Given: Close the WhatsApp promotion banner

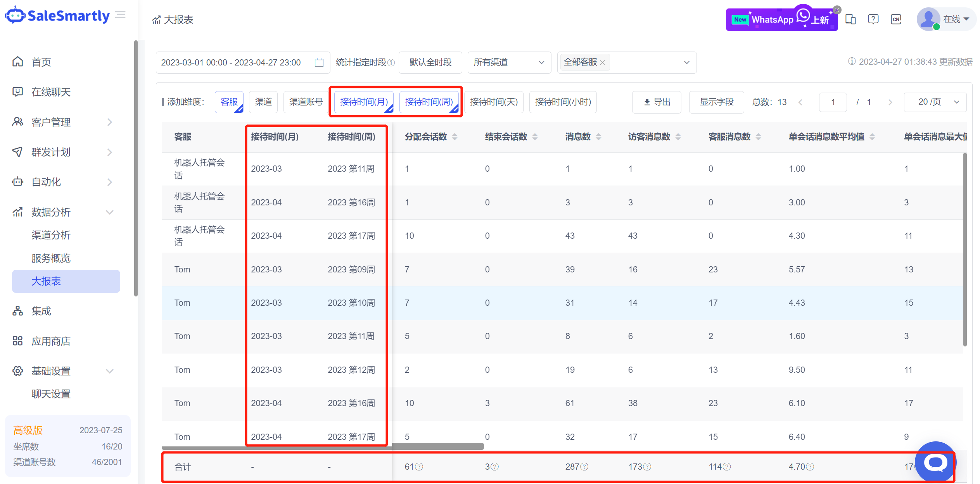Looking at the screenshot, I should (837, 10).
